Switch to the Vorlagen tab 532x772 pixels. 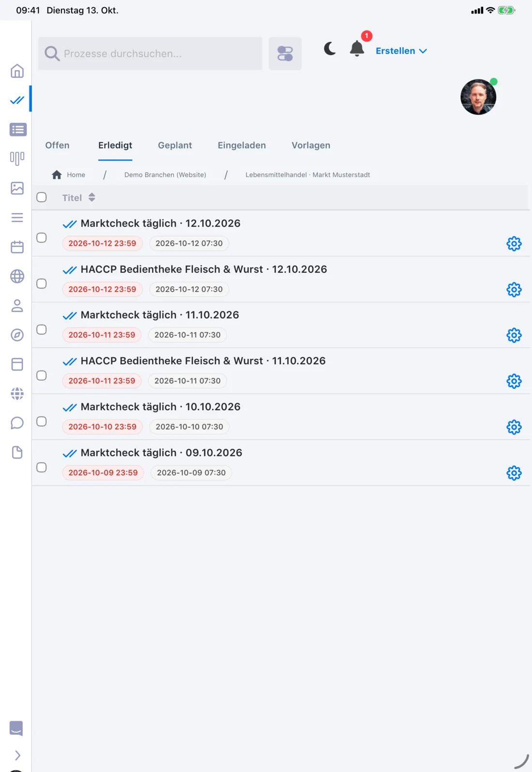311,146
